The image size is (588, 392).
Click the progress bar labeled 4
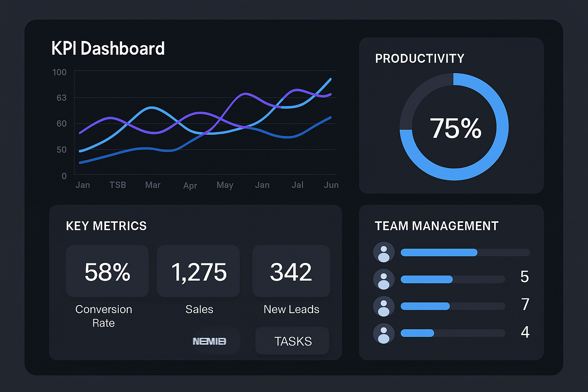[452, 333]
